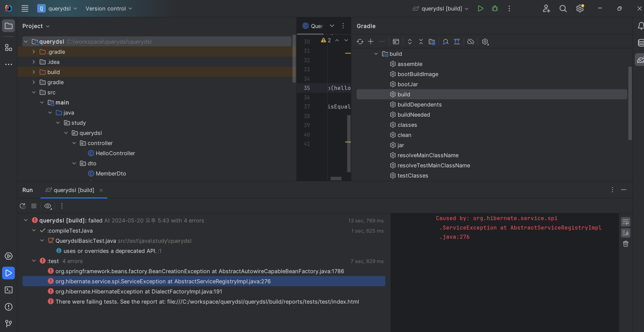
Task: Collapse the :compileTestJava node
Action: point(34,231)
